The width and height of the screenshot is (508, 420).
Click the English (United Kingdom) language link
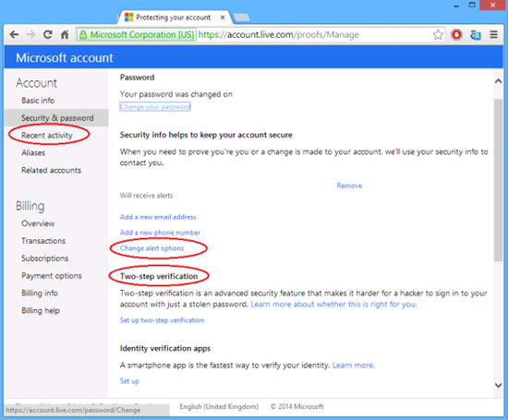(219, 406)
